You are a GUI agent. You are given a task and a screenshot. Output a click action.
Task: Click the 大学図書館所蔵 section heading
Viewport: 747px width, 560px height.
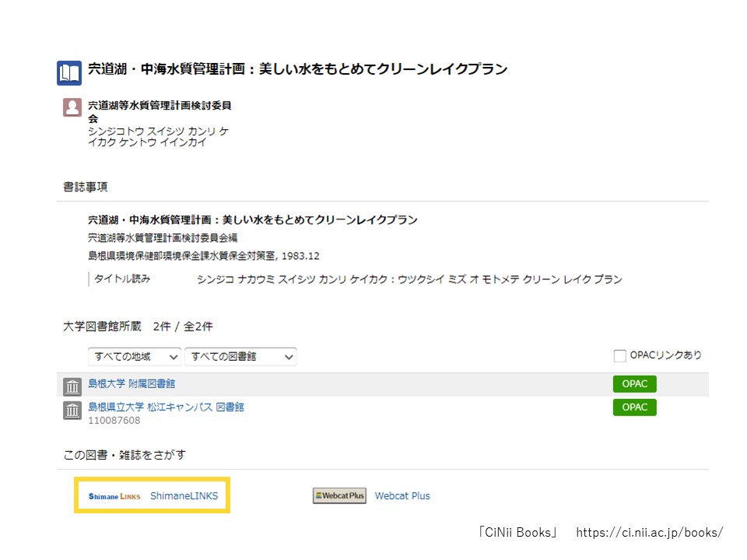click(x=102, y=327)
